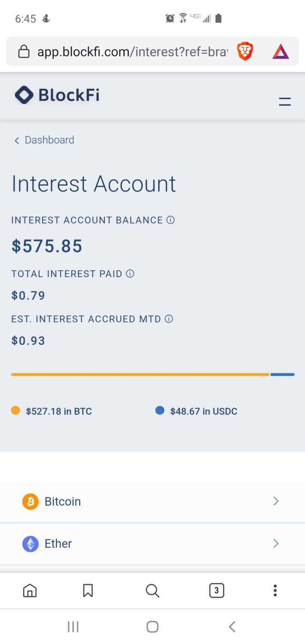Go back to Dashboard
Image resolution: width=305 pixels, height=644 pixels.
[44, 140]
